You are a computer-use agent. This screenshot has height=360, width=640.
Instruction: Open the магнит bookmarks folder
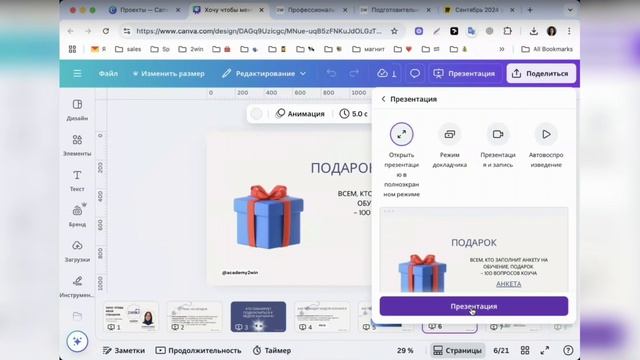tap(368, 49)
